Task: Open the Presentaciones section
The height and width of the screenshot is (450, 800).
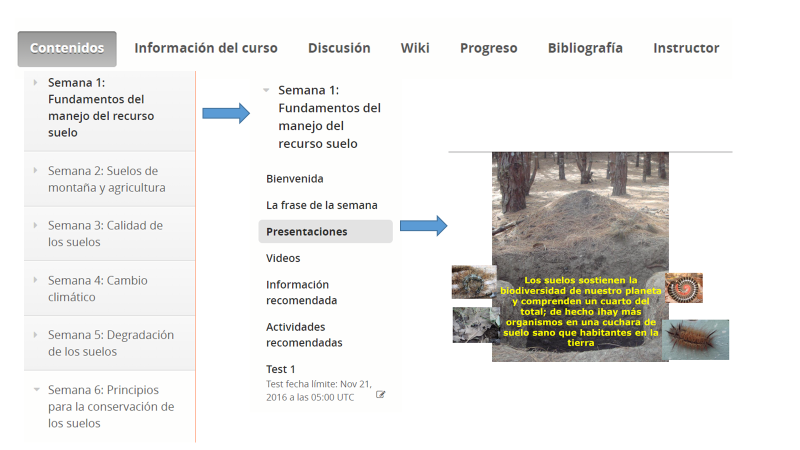Action: (326, 232)
